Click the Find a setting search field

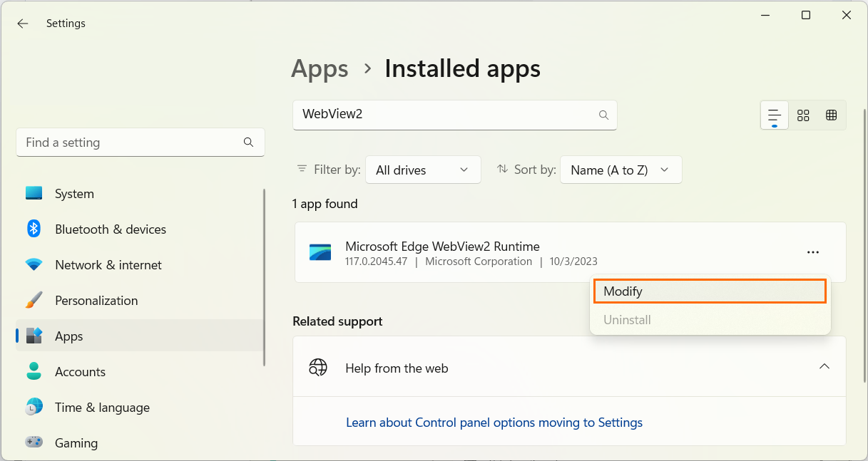tap(132, 143)
